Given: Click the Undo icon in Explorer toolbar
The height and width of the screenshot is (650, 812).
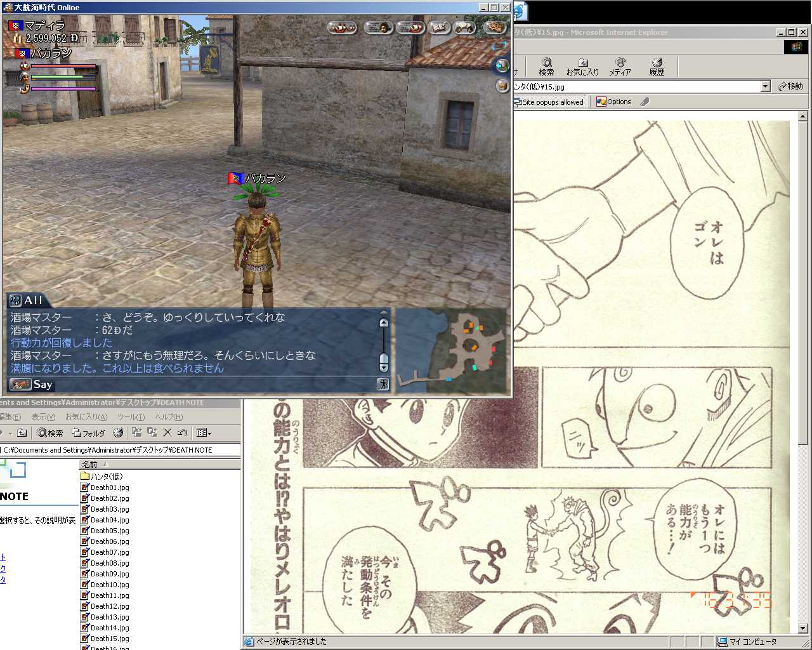Looking at the screenshot, I should [183, 433].
